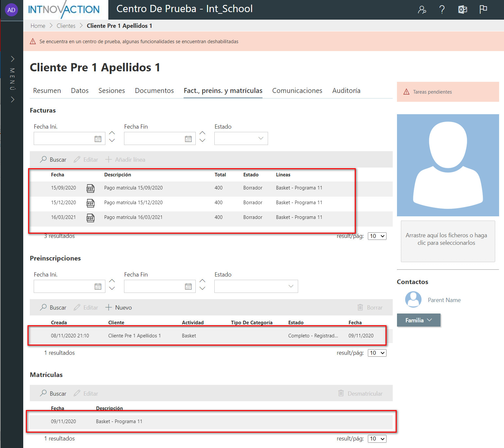
Task: Open the Facturas Estado dropdown
Action: [x=241, y=138]
